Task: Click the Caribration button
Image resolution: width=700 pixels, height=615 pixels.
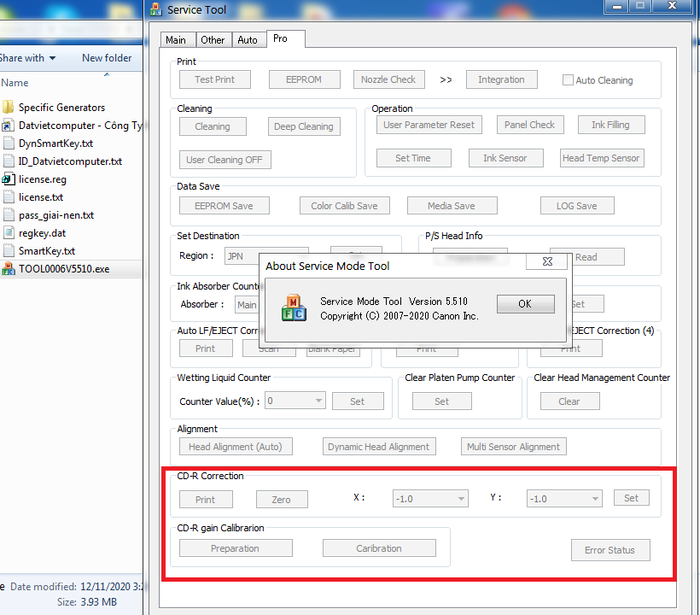Action: click(x=379, y=548)
